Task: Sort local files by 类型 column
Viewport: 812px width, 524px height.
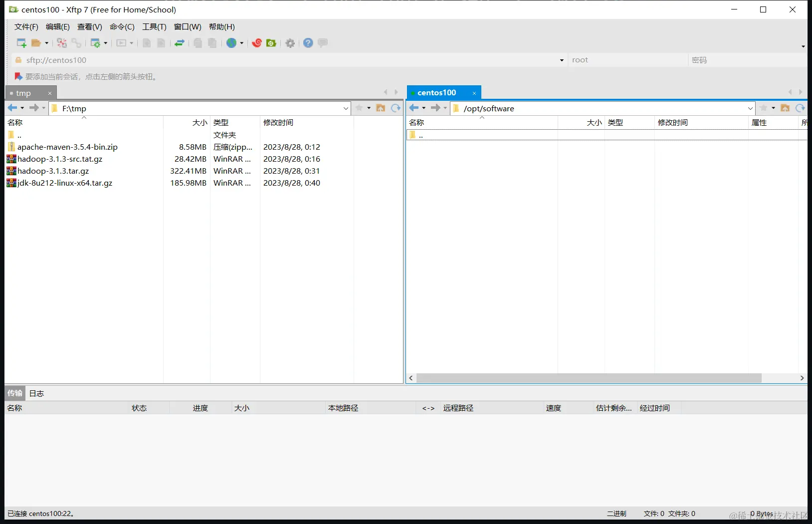Action: pos(235,123)
